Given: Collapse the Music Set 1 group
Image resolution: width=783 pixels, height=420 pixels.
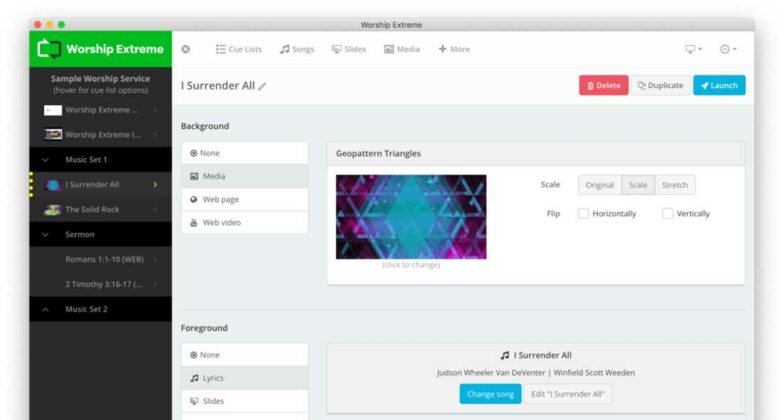Looking at the screenshot, I should 45,160.
